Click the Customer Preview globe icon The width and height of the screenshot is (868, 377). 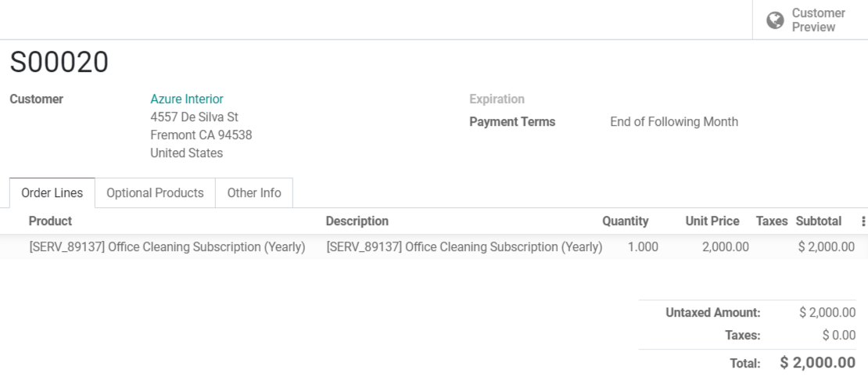[x=775, y=20]
